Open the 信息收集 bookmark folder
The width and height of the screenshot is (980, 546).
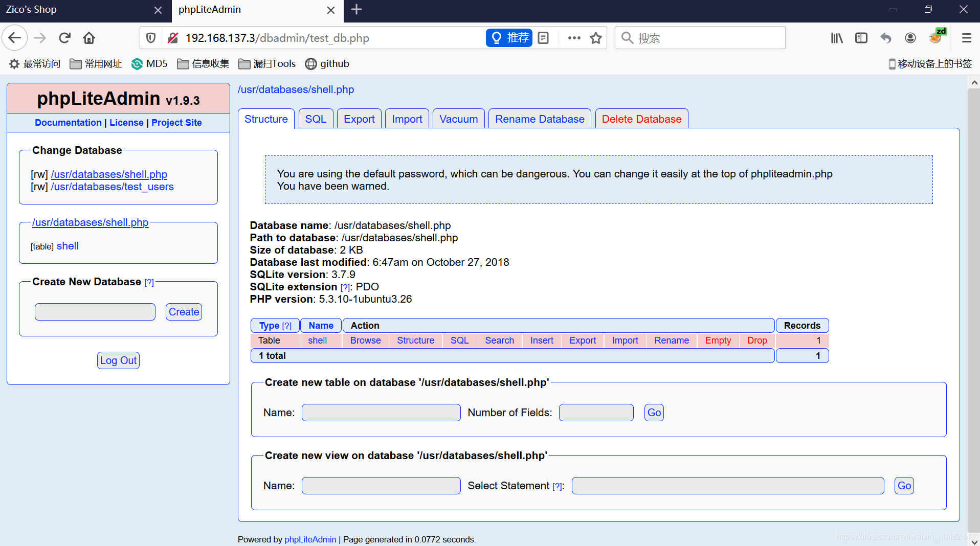point(203,64)
